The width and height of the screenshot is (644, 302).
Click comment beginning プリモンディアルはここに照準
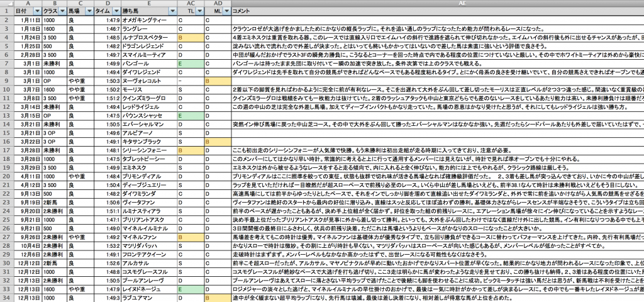438,176
